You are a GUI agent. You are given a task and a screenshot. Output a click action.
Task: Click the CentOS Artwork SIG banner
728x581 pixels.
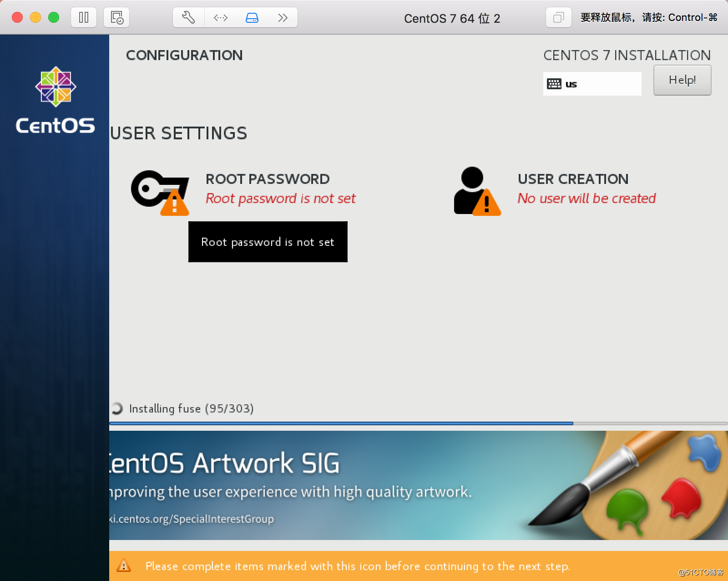point(419,485)
